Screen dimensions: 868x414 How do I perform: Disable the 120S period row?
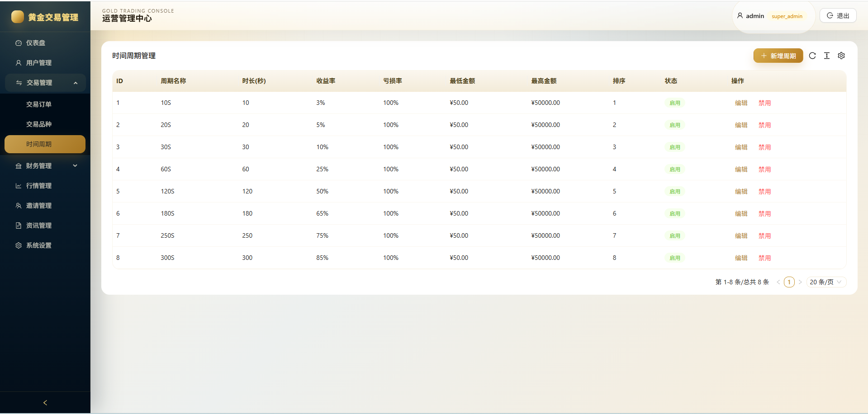coord(764,192)
